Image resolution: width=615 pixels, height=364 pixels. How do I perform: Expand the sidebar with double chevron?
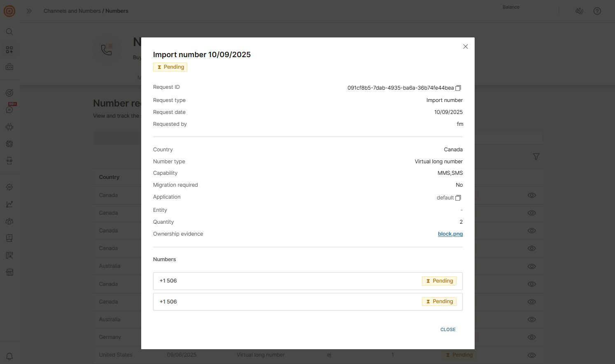pos(29,11)
